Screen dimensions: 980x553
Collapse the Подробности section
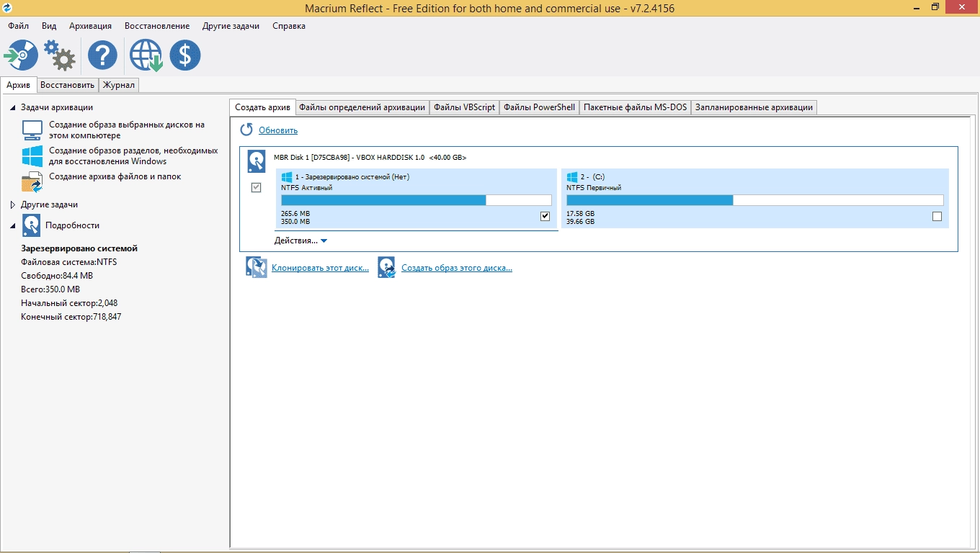point(12,225)
